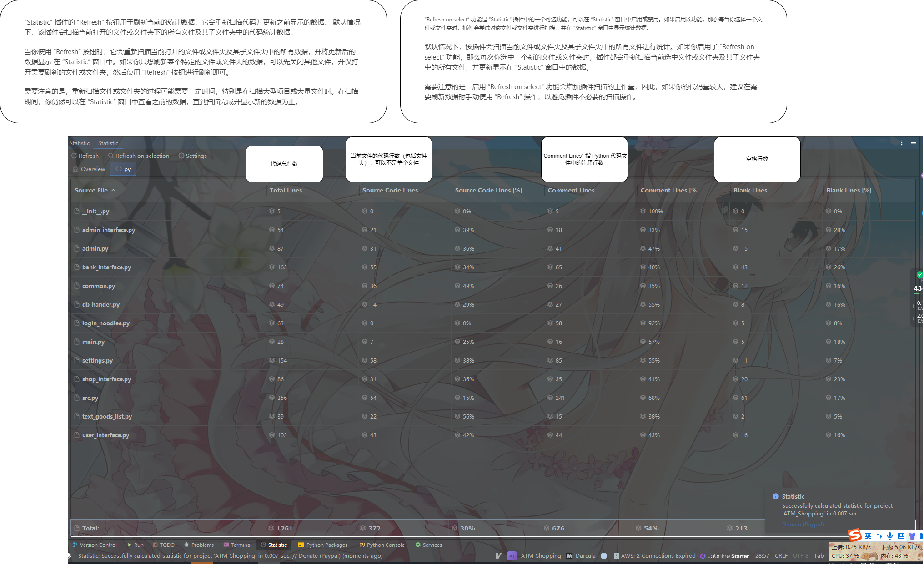Open panel options three-dot menu

(x=901, y=143)
